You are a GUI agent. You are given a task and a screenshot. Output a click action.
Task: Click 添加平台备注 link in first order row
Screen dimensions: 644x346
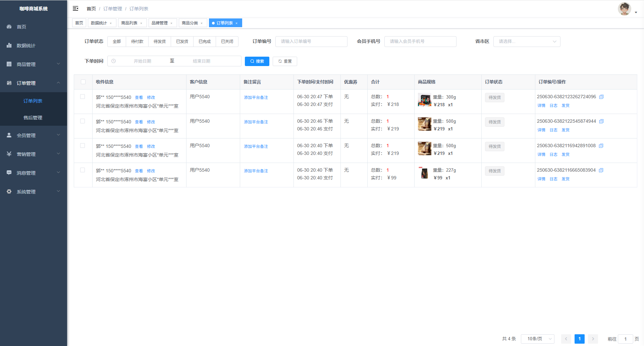click(x=256, y=98)
